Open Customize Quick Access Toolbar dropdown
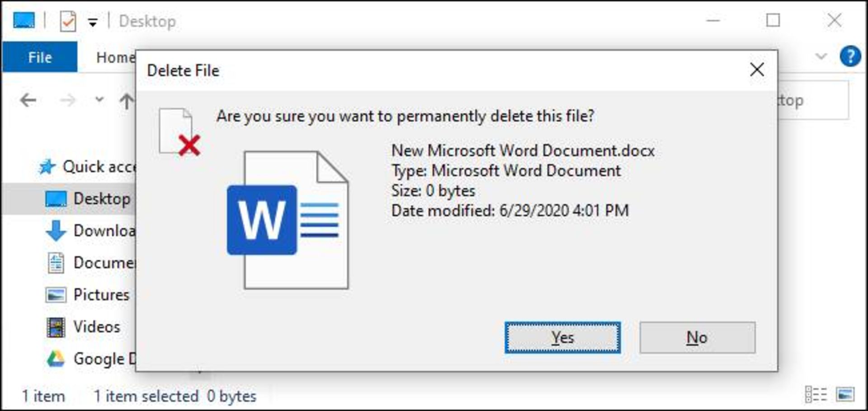 tap(93, 22)
